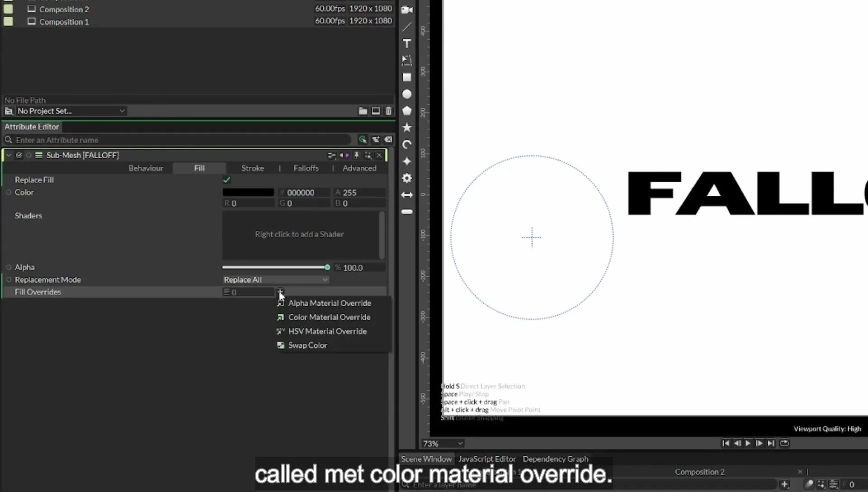The image size is (868, 492).
Task: Open the JavaScript Editor tab
Action: tap(487, 459)
